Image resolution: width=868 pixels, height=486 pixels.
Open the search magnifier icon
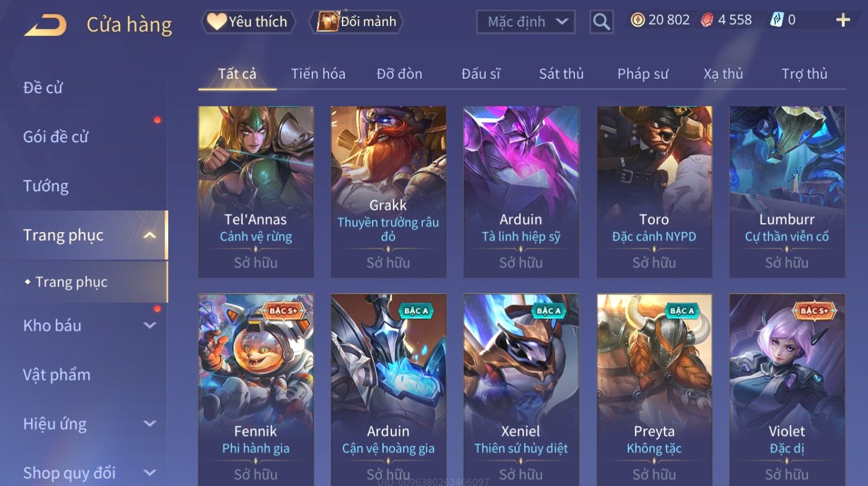point(601,22)
